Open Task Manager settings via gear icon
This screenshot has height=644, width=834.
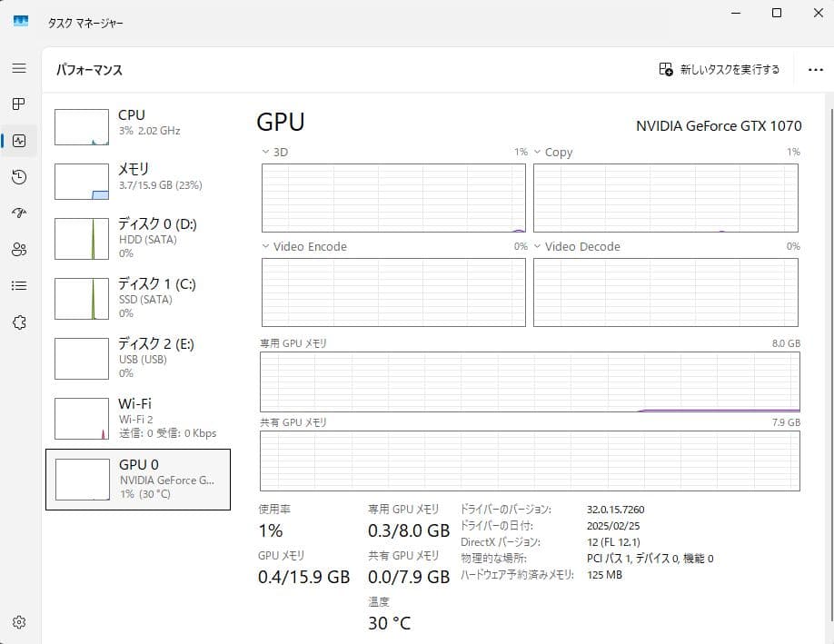[19, 622]
